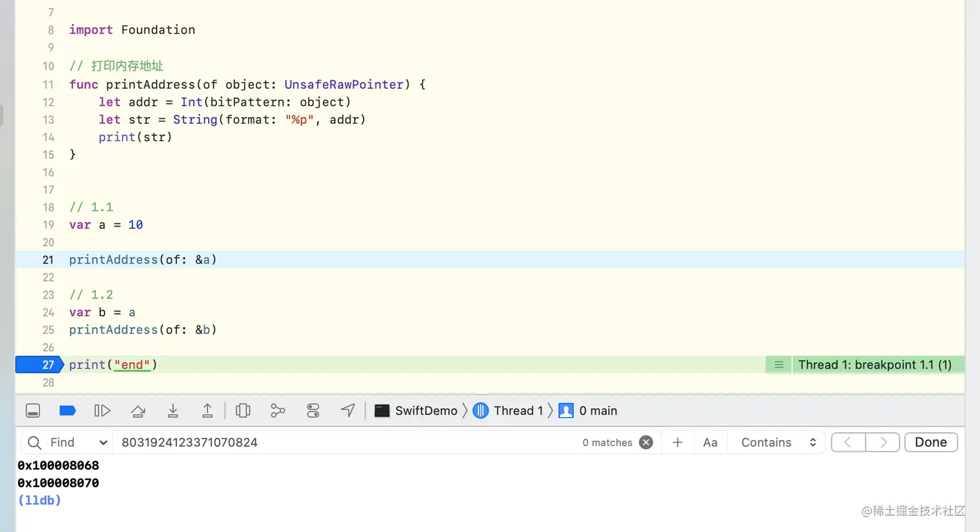The height and width of the screenshot is (532, 980).
Task: Open Debug View Hierarchy icon
Action: coord(243,411)
